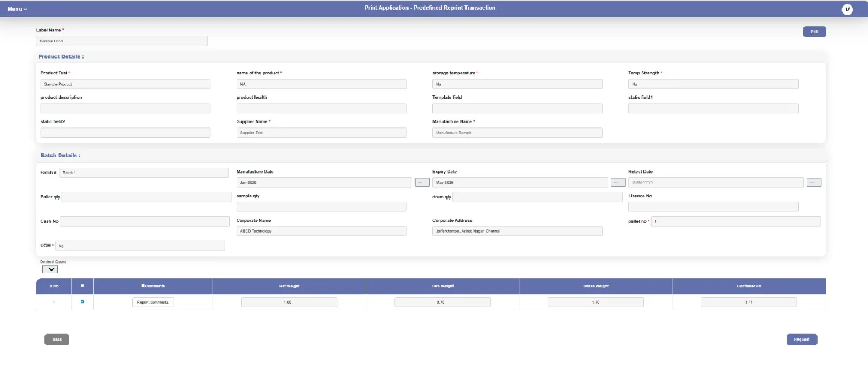
Task: Click the static field1 input
Action: tap(713, 108)
